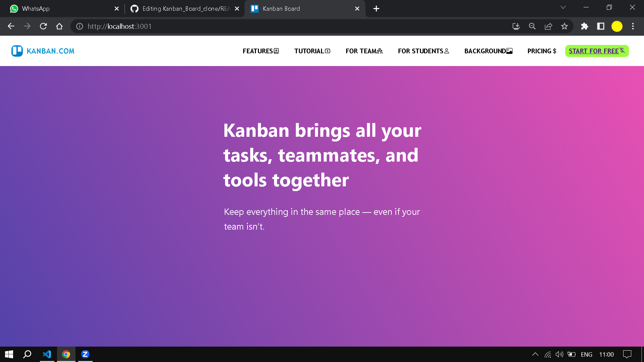This screenshot has height=362, width=644.
Task: Open the browser extensions puzzle icon
Action: click(x=584, y=26)
